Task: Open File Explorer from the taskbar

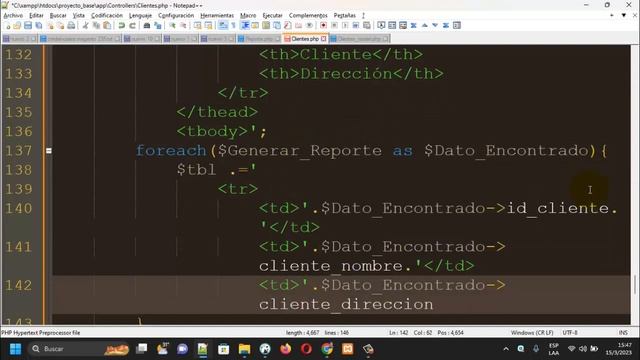Action: point(244,349)
